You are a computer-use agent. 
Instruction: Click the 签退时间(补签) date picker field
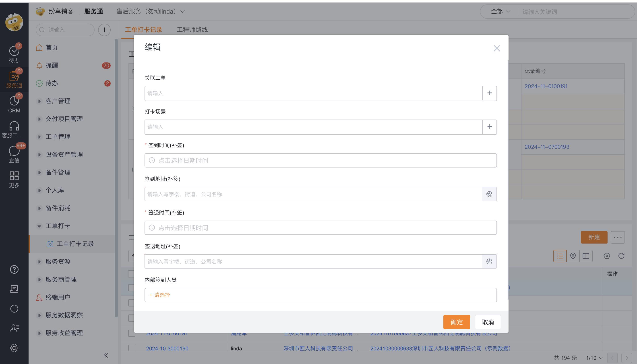[321, 228]
